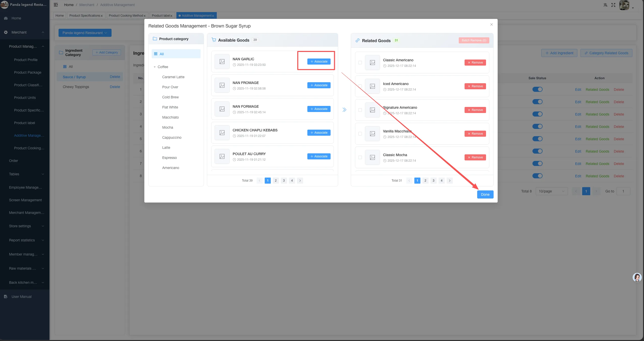
Task: Check the Classic Mocha checkbox
Action: pos(360,157)
